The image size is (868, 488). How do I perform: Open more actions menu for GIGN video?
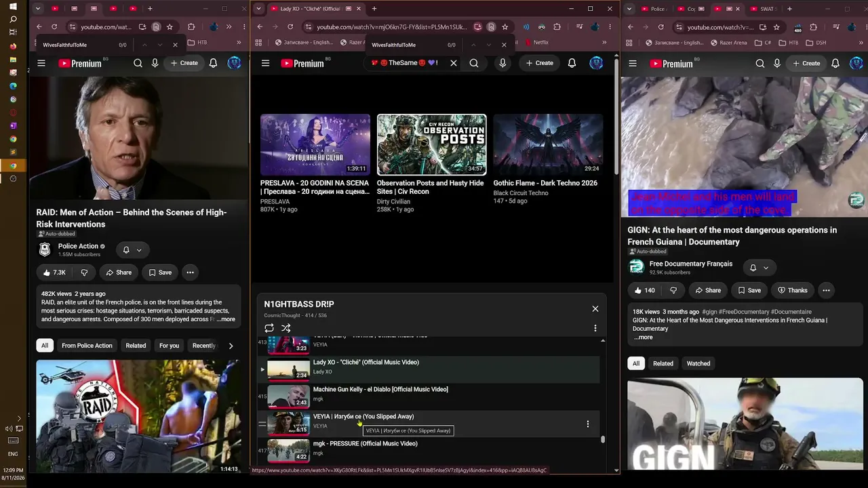pyautogui.click(x=826, y=290)
